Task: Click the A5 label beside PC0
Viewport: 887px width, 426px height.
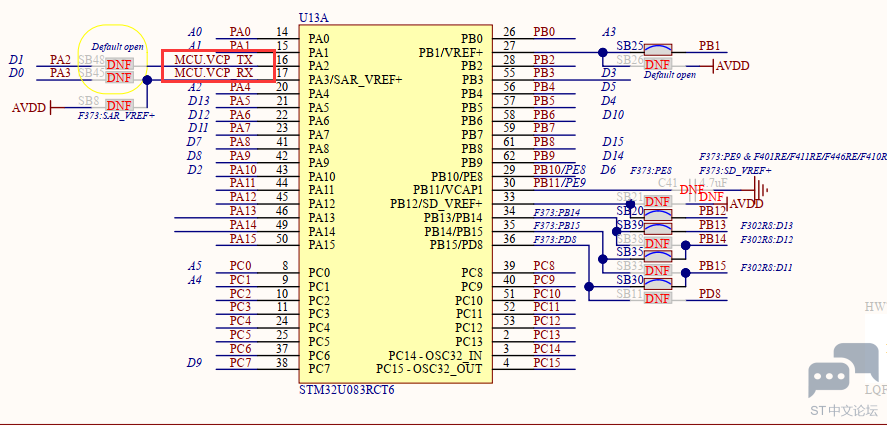Action: 195,265
